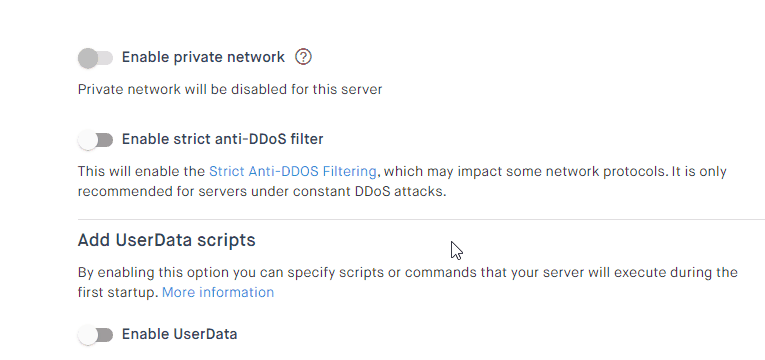Turn on the strict anti-DDoS filter switch
This screenshot has width=765, height=360.
click(96, 140)
